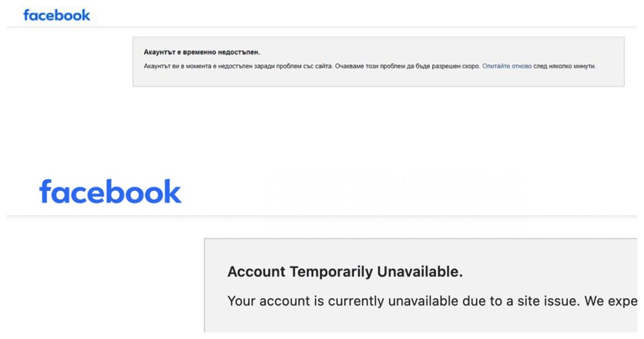Click the word 'недостъпен.' in the Bulgarian heading

tap(239, 52)
